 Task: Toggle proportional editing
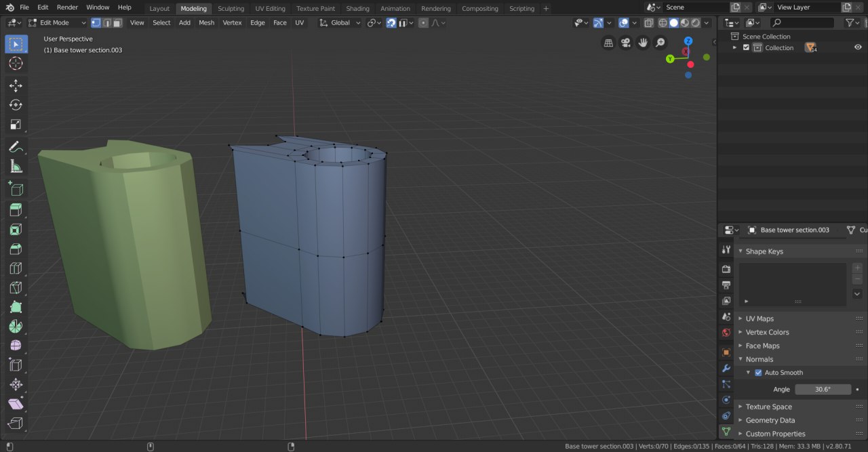[x=423, y=22]
